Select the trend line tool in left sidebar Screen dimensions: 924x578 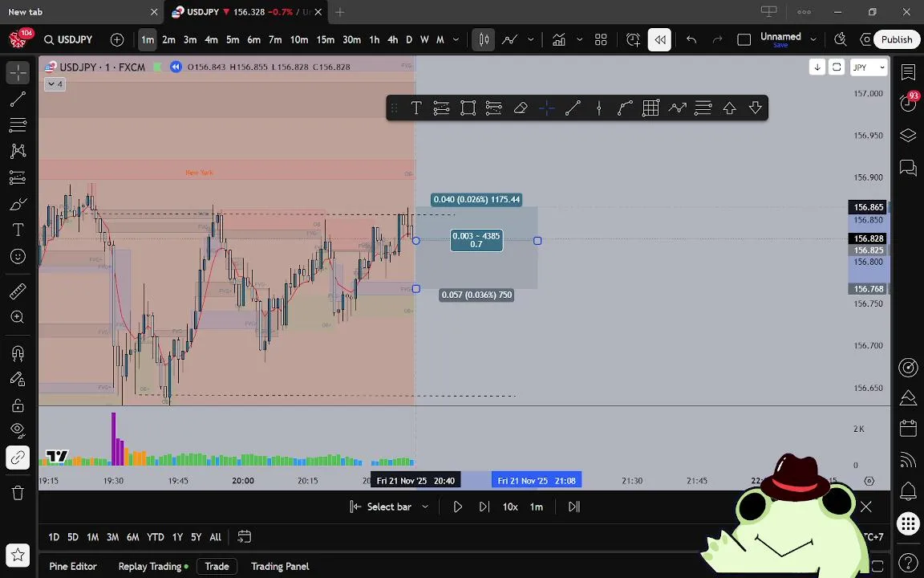tap(18, 99)
